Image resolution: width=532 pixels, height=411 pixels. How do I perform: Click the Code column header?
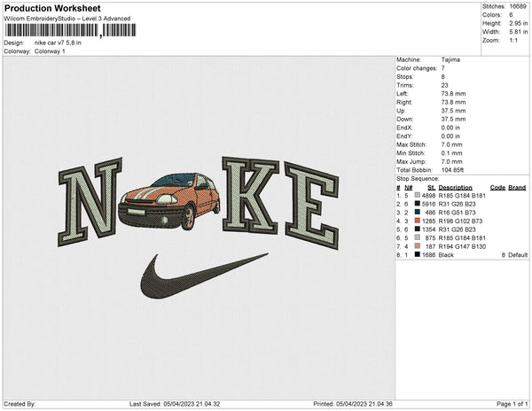click(497, 188)
